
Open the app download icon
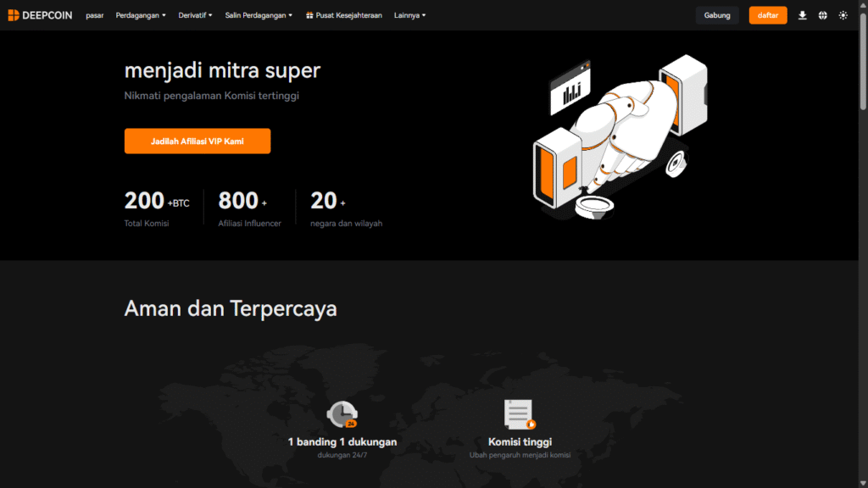coord(803,15)
